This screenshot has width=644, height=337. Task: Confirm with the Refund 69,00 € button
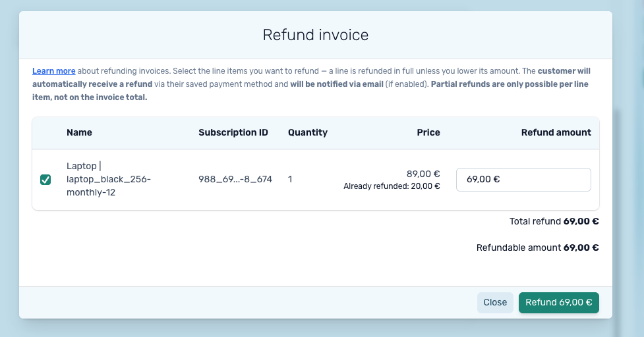[558, 303]
